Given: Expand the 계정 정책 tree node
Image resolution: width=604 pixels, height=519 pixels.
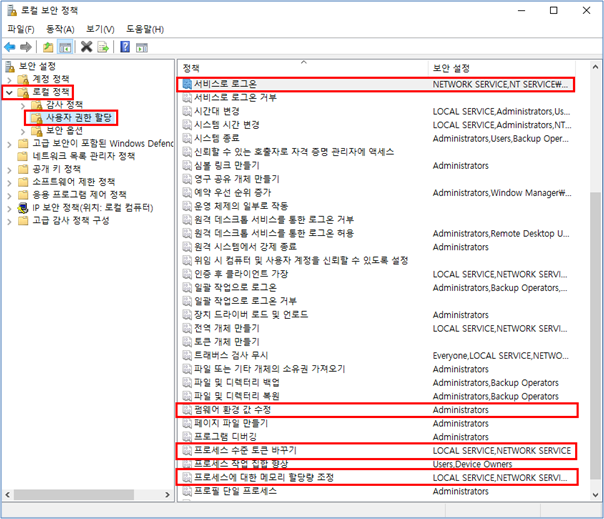Looking at the screenshot, I should tap(10, 80).
